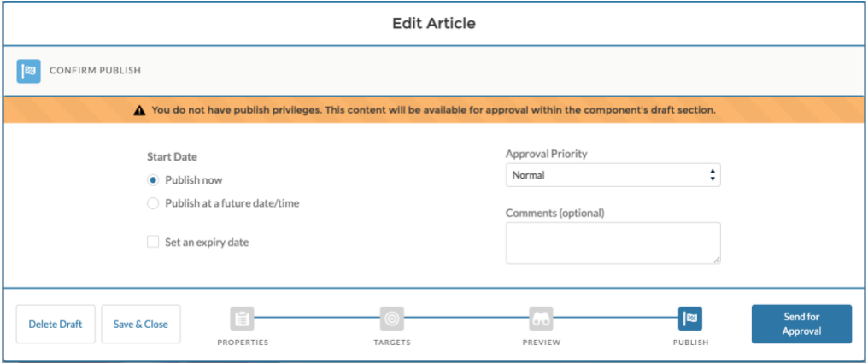Open the Approval Priority dropdown
Screen dimensions: 868x363
pos(613,175)
